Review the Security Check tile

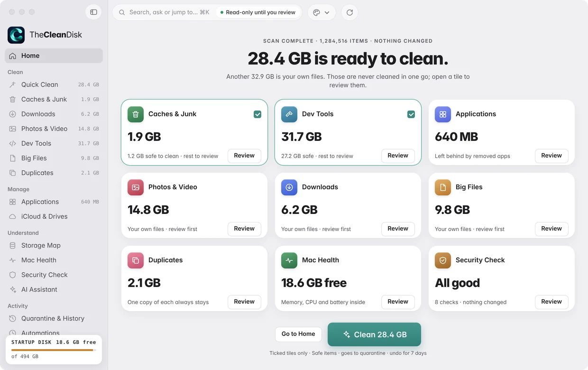tap(551, 302)
